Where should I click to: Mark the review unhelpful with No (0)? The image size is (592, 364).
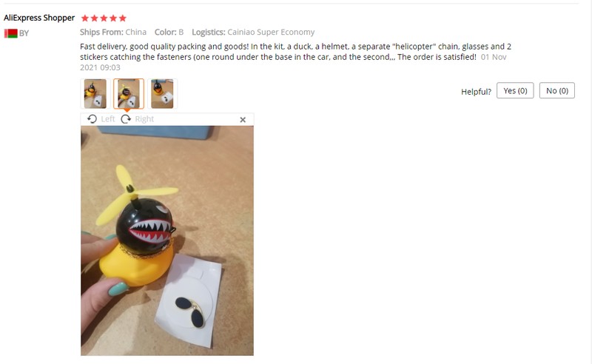point(557,90)
